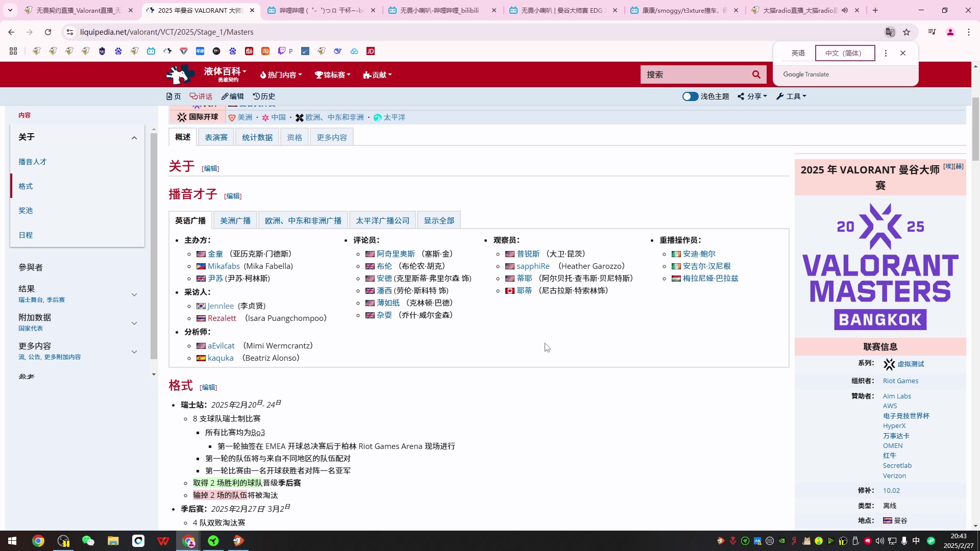The height and width of the screenshot is (551, 980).
Task: Open Windows Start menu
Action: [x=12, y=541]
